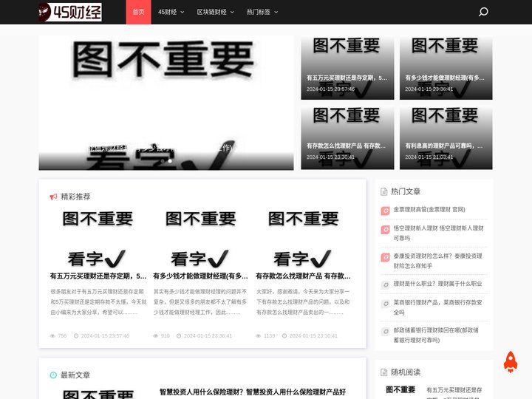Click the rank badge icon for 理财是什么职业

pos(386,285)
